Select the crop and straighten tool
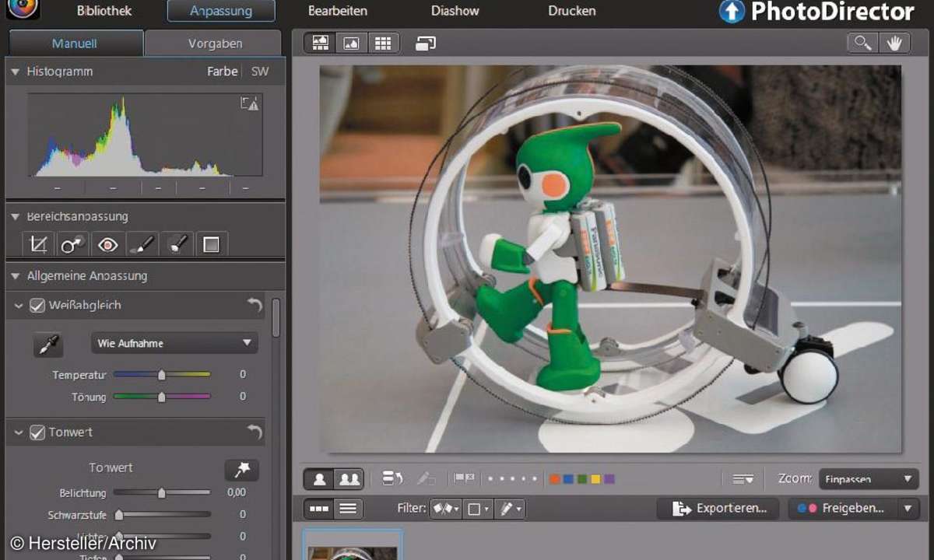The image size is (934, 560). click(38, 245)
